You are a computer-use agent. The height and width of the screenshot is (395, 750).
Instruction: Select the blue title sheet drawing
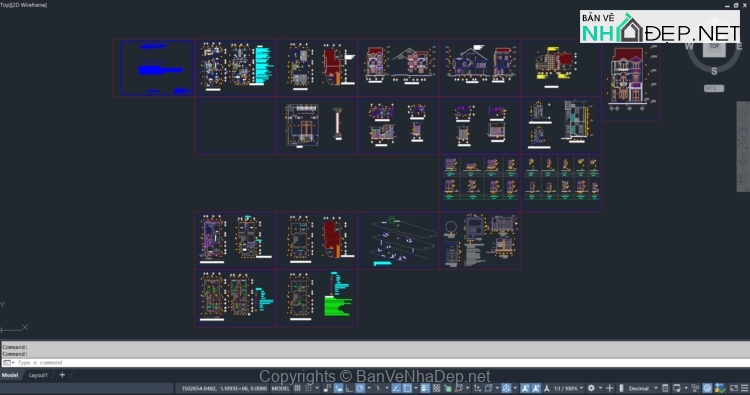tap(157, 68)
